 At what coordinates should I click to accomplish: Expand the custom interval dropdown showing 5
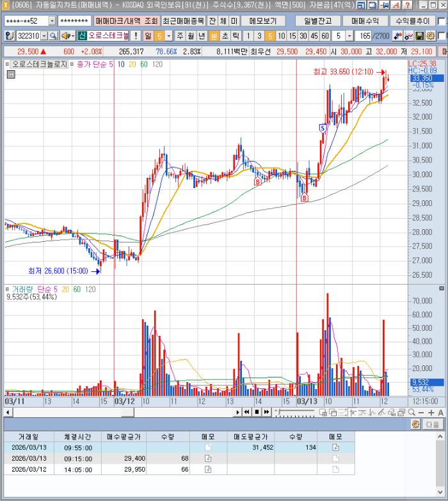coord(349,36)
